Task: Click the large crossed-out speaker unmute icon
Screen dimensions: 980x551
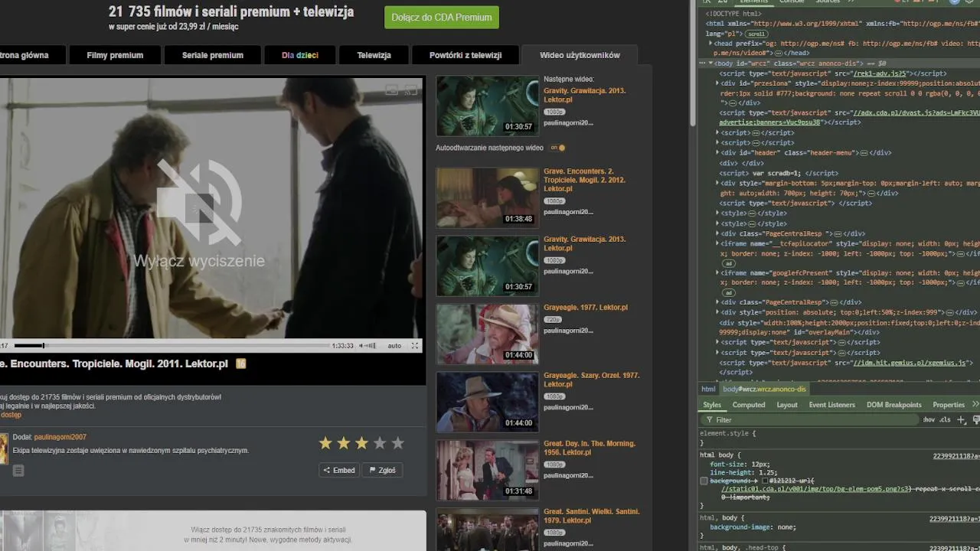Action: 199,201
